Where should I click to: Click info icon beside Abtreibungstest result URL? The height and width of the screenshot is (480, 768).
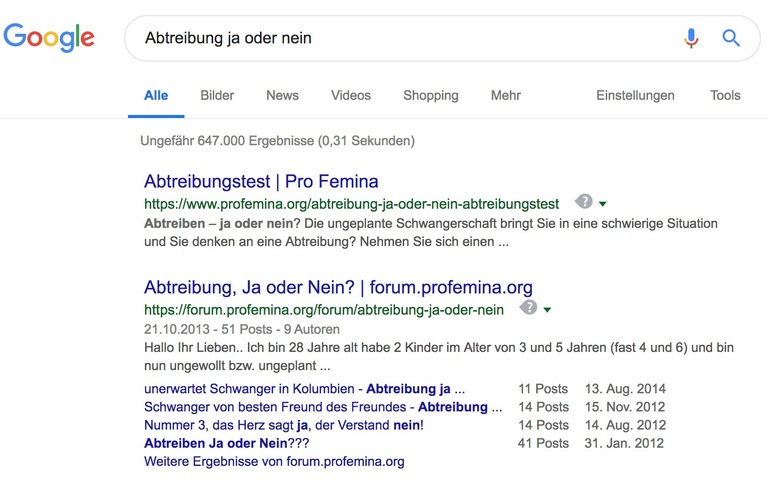[584, 202]
